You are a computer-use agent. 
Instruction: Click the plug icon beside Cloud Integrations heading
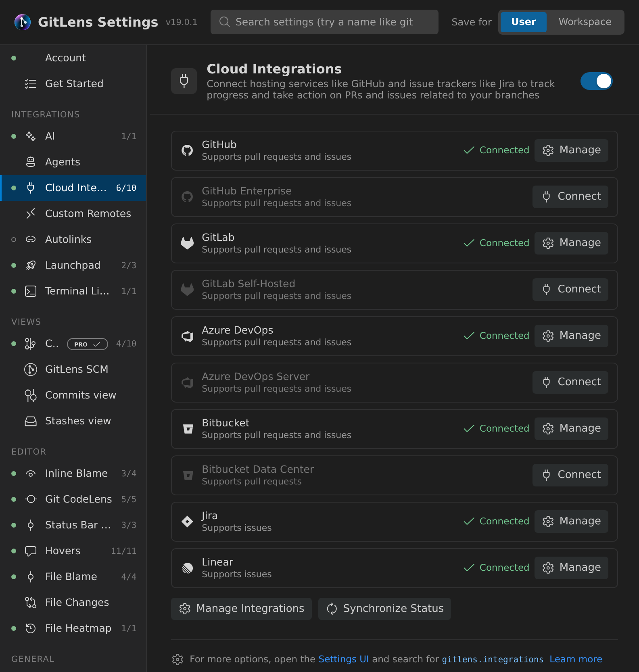pyautogui.click(x=184, y=81)
